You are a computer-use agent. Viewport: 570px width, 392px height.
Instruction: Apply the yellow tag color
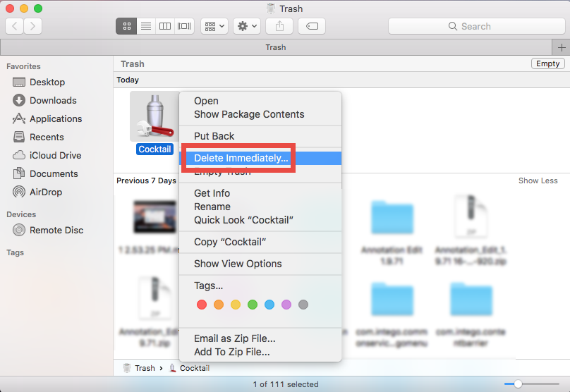point(236,305)
